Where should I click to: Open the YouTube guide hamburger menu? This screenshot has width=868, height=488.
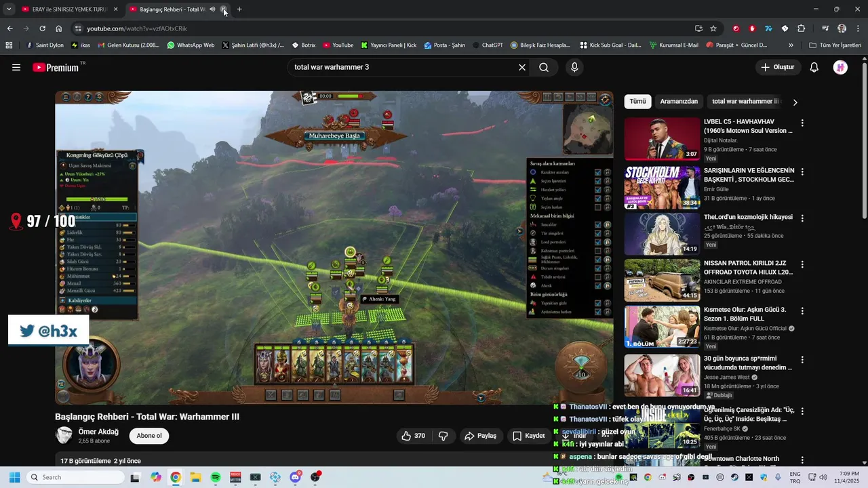coord(16,67)
